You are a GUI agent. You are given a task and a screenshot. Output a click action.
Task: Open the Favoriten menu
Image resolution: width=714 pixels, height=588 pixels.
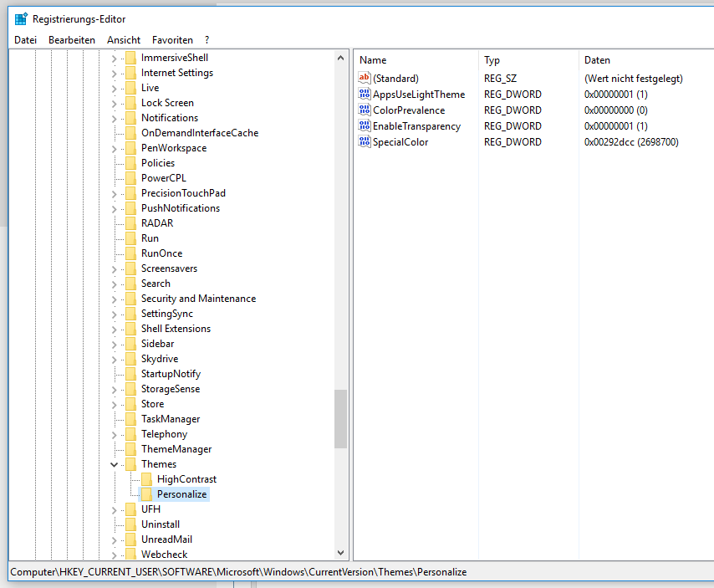(x=172, y=40)
